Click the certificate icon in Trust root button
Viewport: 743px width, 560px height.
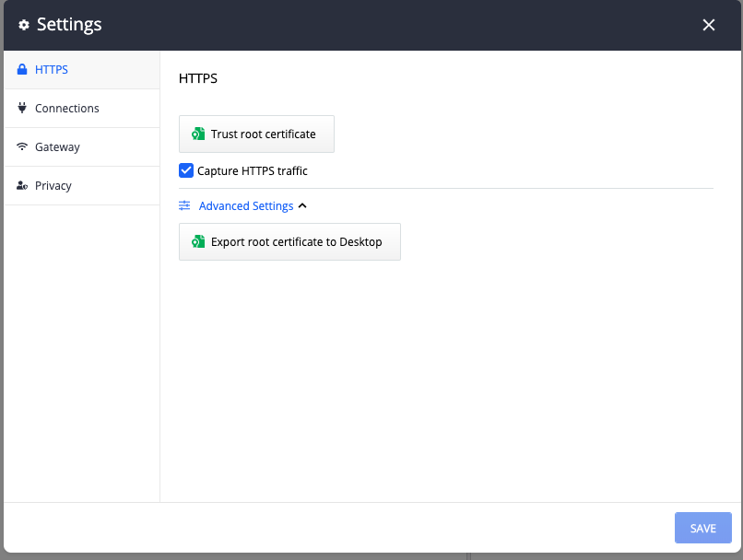197,134
